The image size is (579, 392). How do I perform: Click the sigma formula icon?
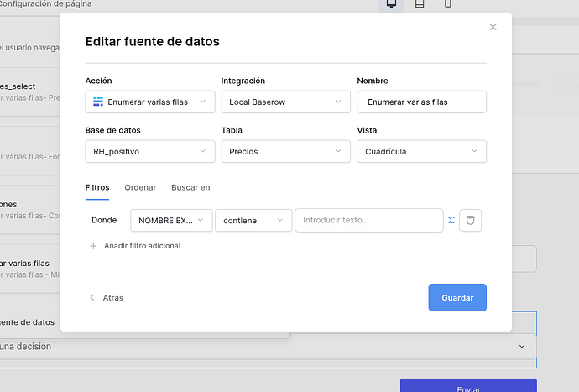451,220
